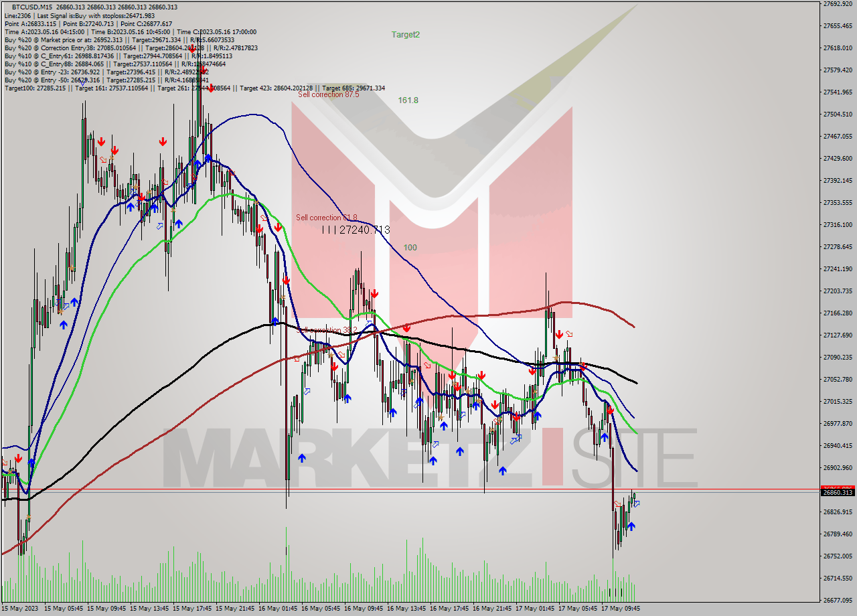Click the '17 May 09:45' time axis label
Image resolution: width=857 pixels, height=616 pixels.
pyautogui.click(x=621, y=609)
